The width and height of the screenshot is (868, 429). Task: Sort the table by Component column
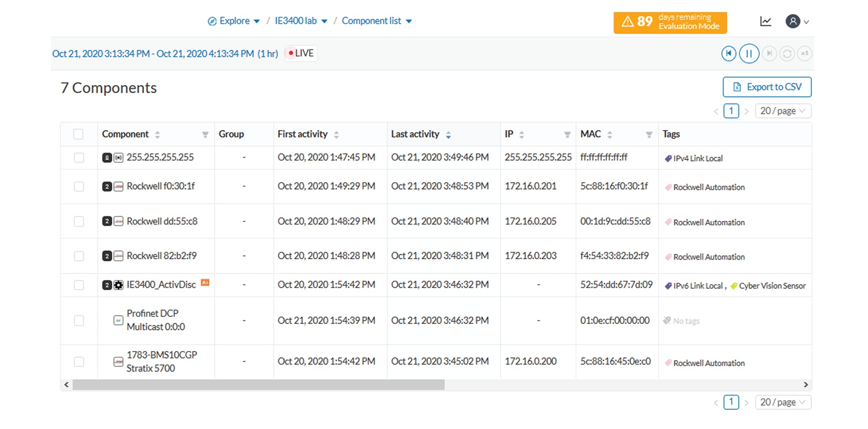tap(157, 135)
